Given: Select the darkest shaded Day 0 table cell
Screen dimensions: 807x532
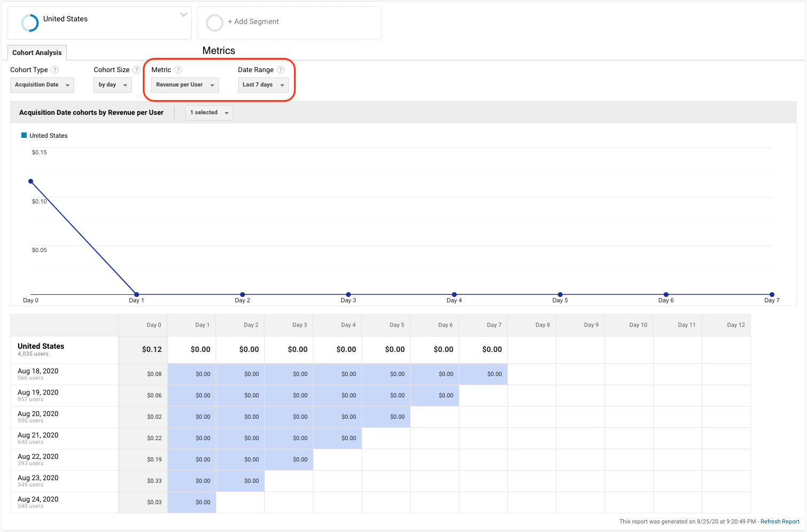Looking at the screenshot, I should coord(154,481).
